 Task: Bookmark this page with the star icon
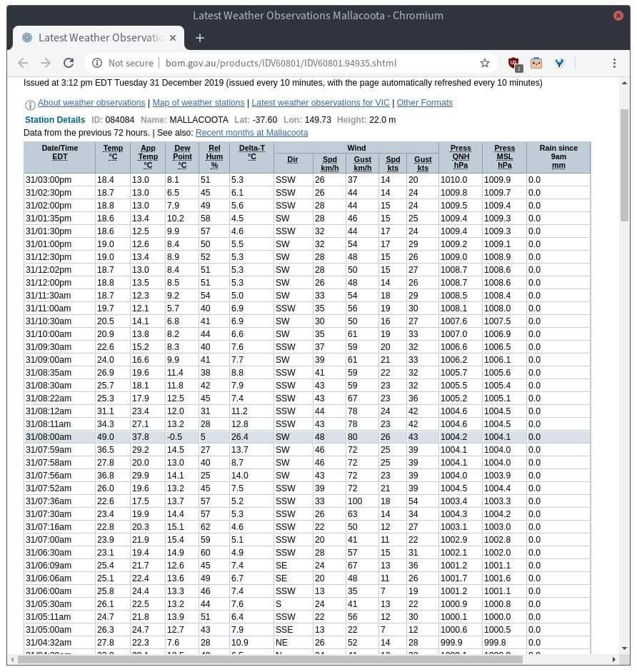484,63
